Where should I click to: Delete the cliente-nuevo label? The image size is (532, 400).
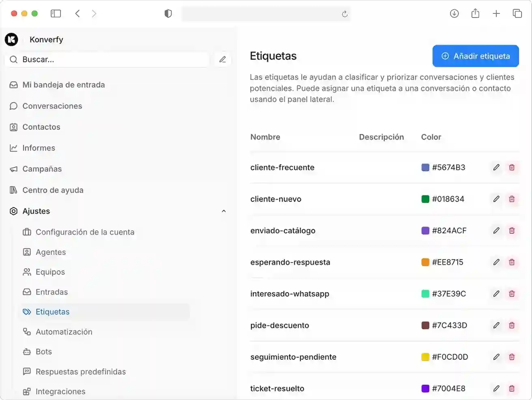512,199
